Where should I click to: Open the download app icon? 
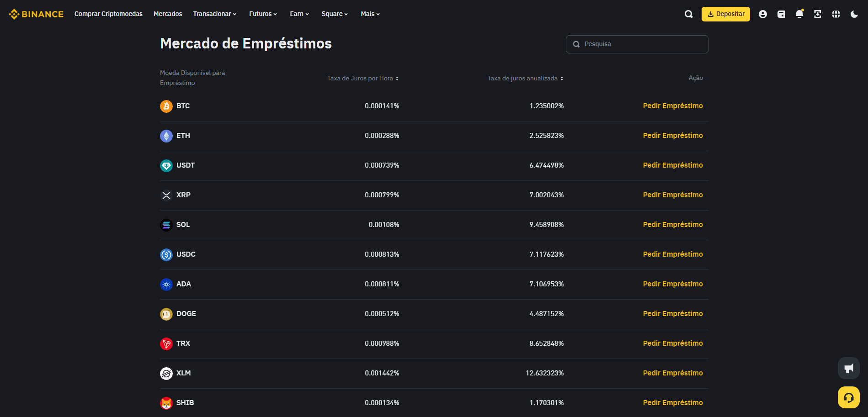click(x=818, y=14)
